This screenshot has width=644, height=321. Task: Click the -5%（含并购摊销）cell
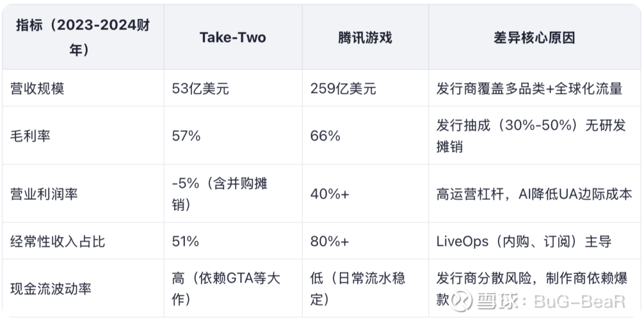coord(220,194)
